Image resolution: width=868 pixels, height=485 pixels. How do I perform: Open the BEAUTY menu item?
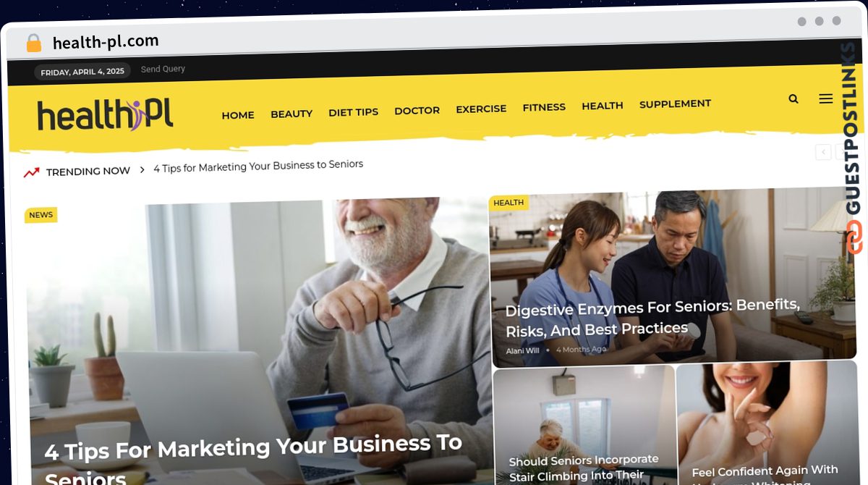click(x=292, y=114)
